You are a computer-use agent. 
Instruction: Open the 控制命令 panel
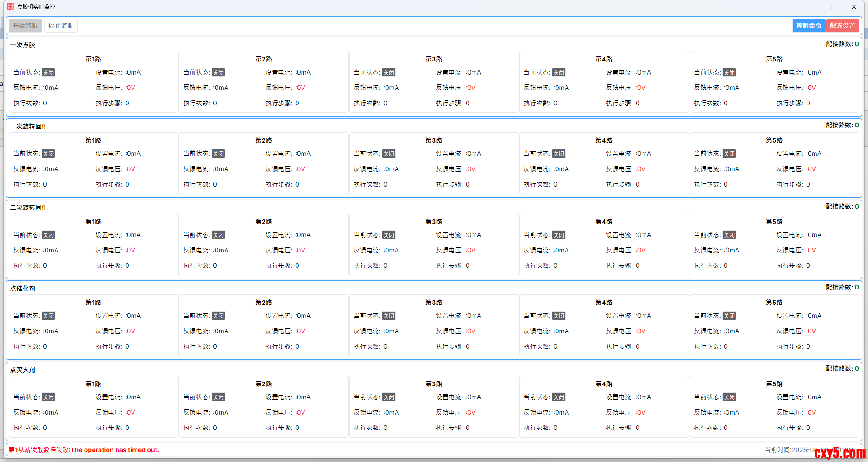(808, 26)
